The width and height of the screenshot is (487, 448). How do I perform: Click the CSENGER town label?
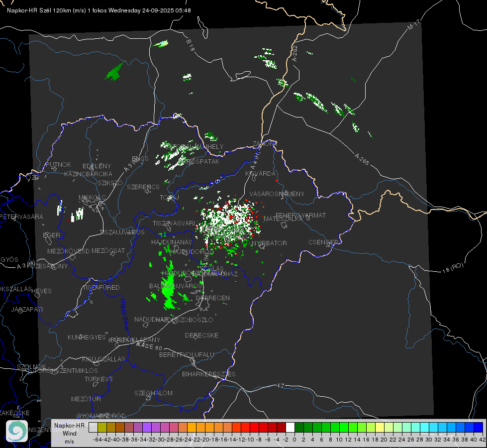323,242
